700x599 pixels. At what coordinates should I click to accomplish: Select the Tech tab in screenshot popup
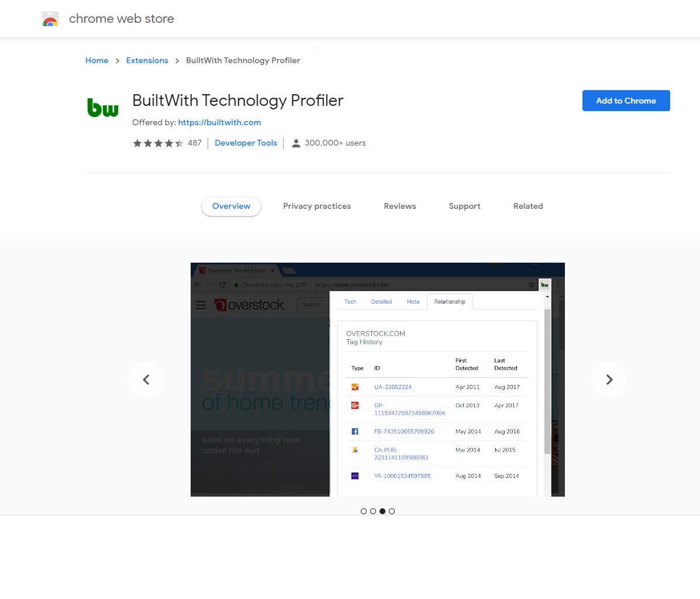pyautogui.click(x=350, y=301)
